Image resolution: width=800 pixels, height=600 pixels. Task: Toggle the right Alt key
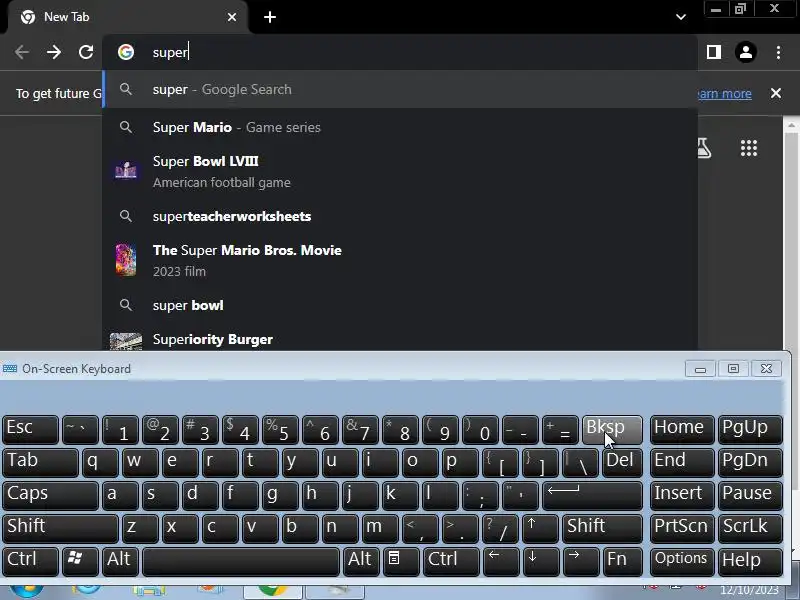click(x=360, y=562)
